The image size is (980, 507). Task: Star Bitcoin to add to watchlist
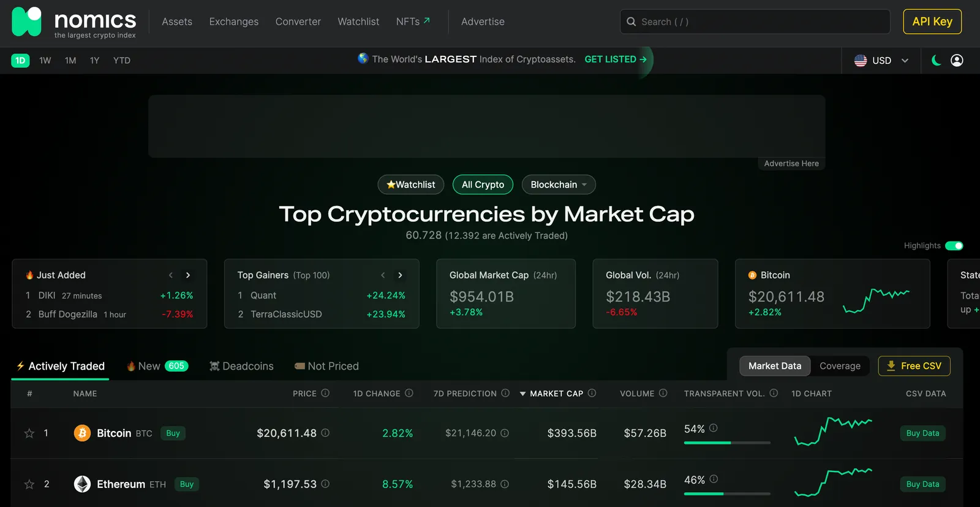[29, 433]
